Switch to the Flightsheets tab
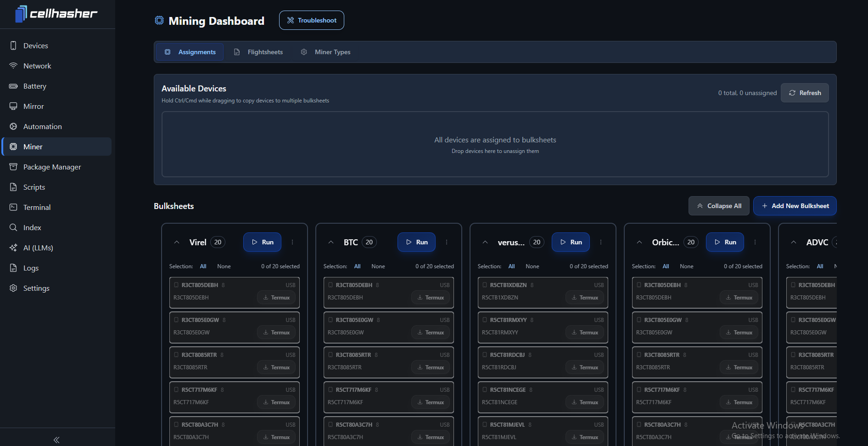Viewport: 868px width, 446px height. click(x=259, y=52)
